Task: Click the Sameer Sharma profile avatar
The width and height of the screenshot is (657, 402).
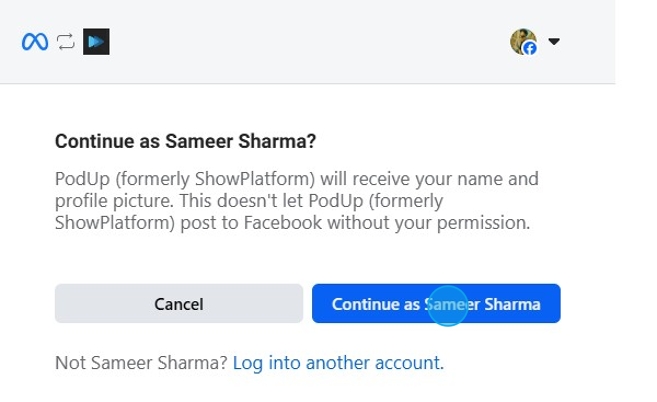Action: click(x=522, y=40)
